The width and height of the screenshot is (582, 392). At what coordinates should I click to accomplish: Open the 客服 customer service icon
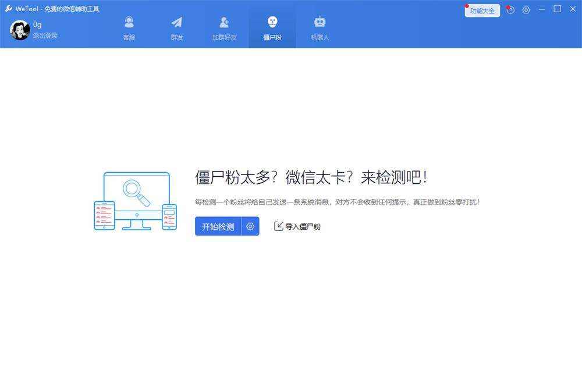pos(129,22)
